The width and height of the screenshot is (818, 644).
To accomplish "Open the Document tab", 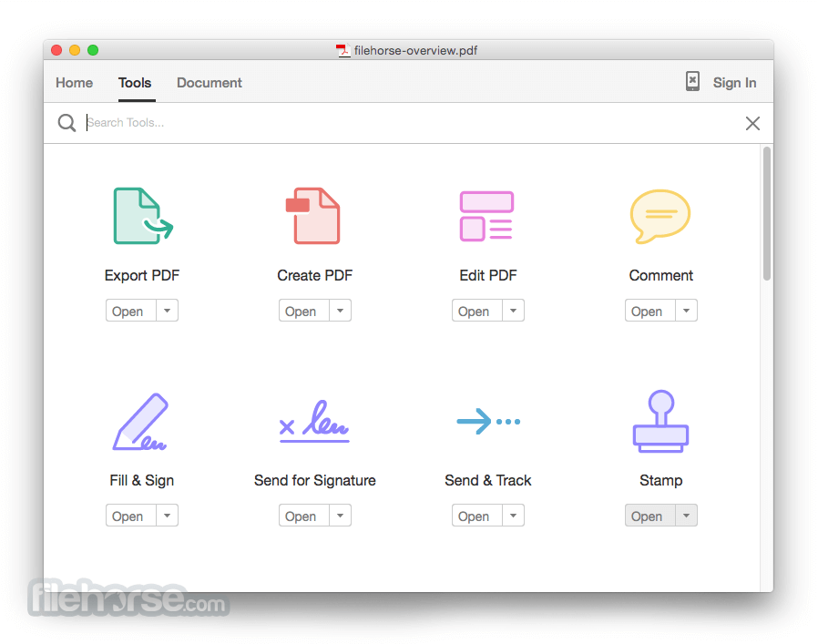I will tap(209, 83).
